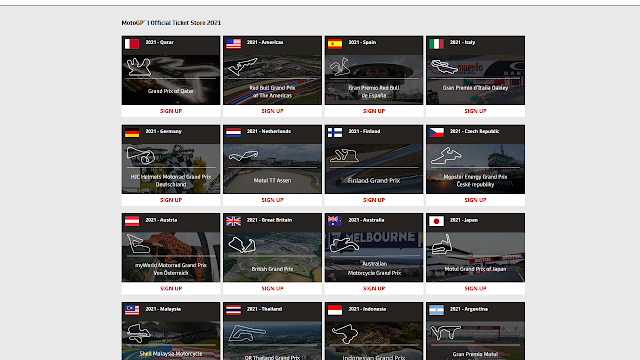Click the Americas circuit outline icon
This screenshot has height=360, width=640.
click(x=242, y=67)
